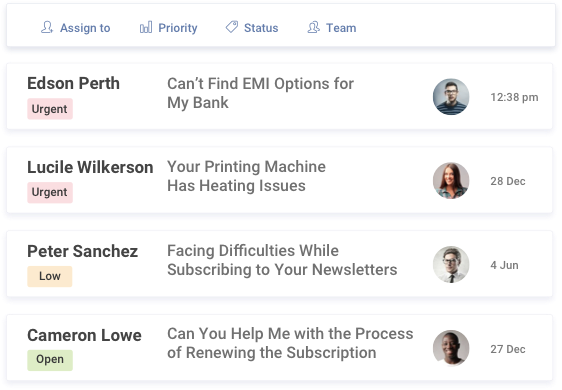
Task: Click Cameron Lowe's avatar photo
Action: click(x=451, y=348)
